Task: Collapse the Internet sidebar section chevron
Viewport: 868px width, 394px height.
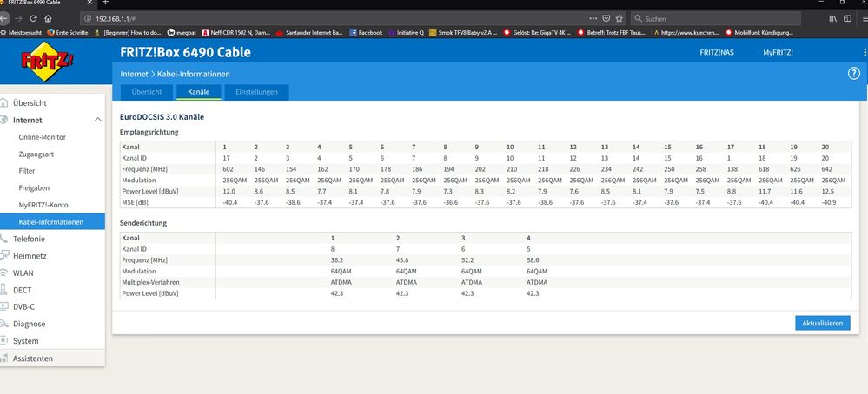Action: (x=97, y=120)
